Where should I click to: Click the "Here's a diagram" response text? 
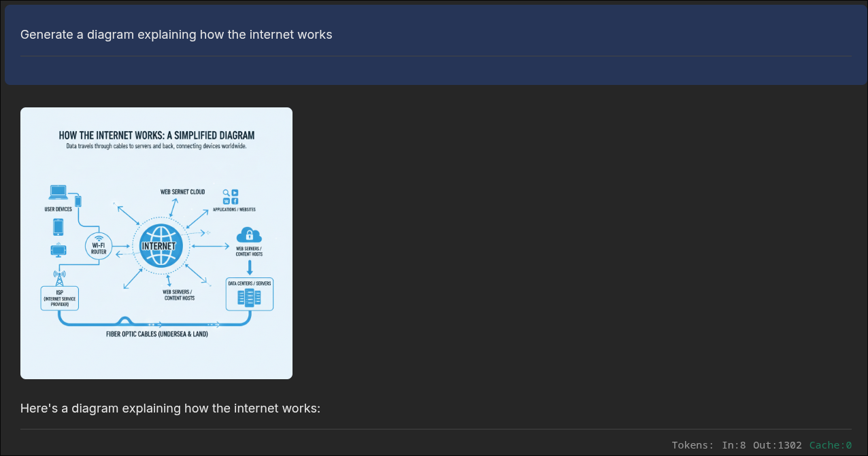pyautogui.click(x=170, y=408)
